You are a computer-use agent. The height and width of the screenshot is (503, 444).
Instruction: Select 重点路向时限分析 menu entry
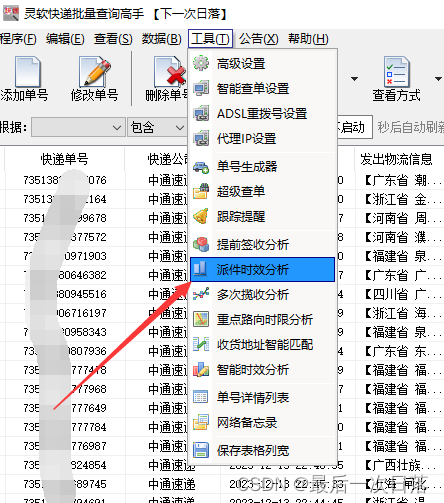[262, 319]
